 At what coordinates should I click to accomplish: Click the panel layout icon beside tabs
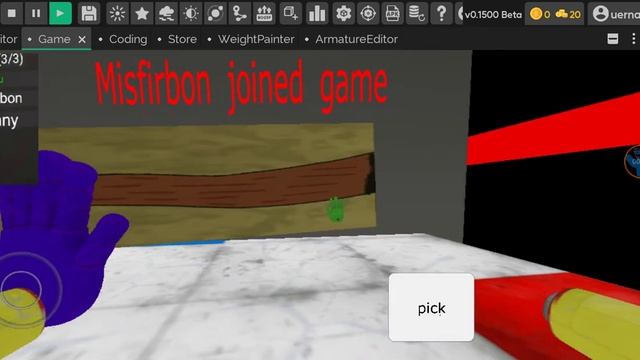(613, 39)
